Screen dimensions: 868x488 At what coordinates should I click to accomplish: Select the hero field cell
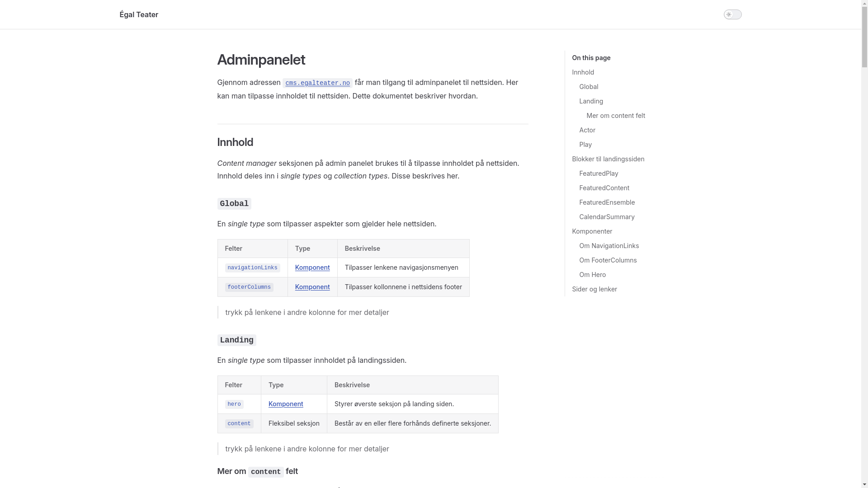(239, 404)
